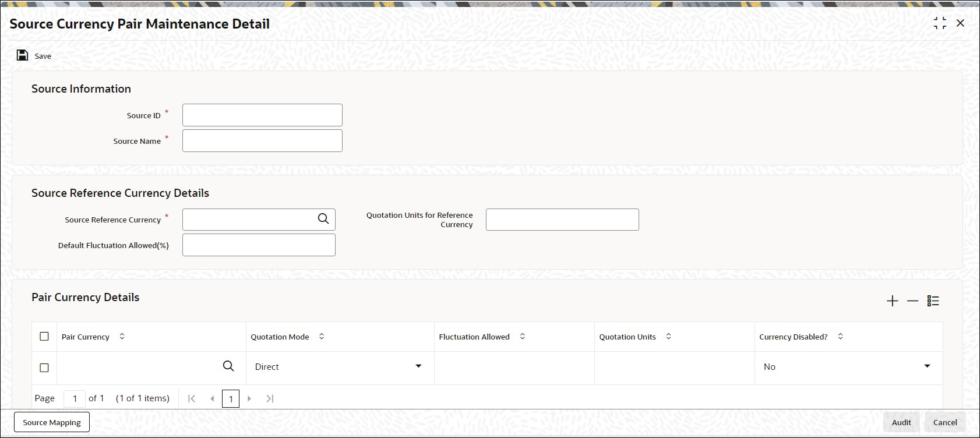Focus the Default Fluctuation Allowed(%) field
This screenshot has height=438, width=980.
[x=259, y=245]
